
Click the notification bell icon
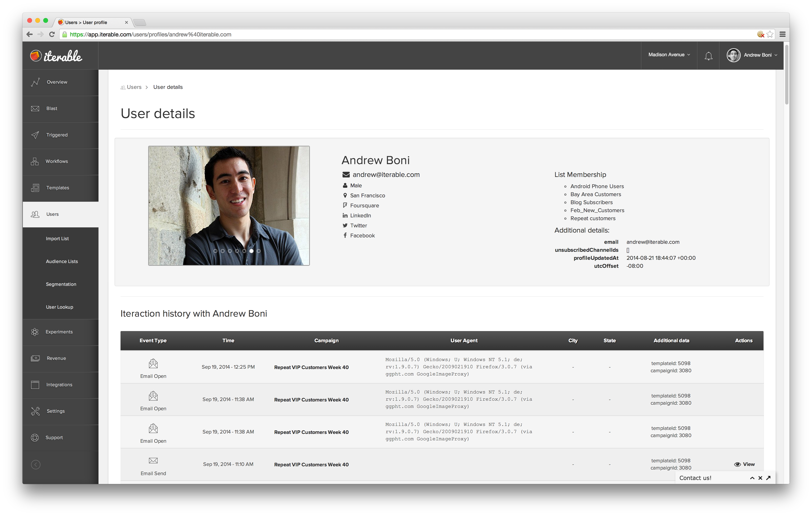(708, 56)
